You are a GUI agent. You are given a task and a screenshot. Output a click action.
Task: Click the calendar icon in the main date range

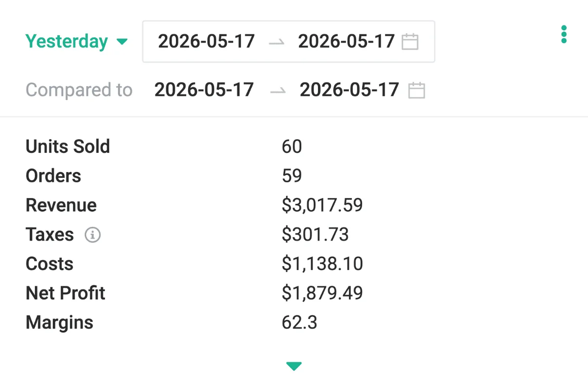410,42
